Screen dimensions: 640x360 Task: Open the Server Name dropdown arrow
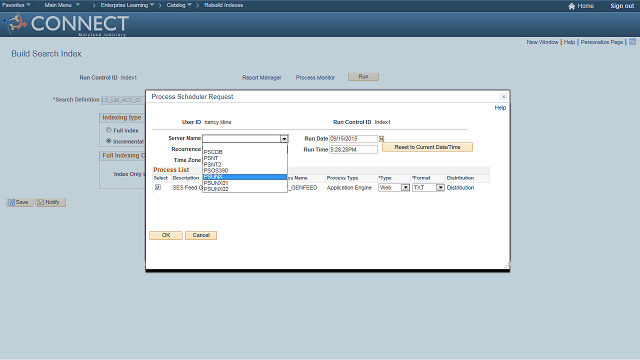[284, 139]
